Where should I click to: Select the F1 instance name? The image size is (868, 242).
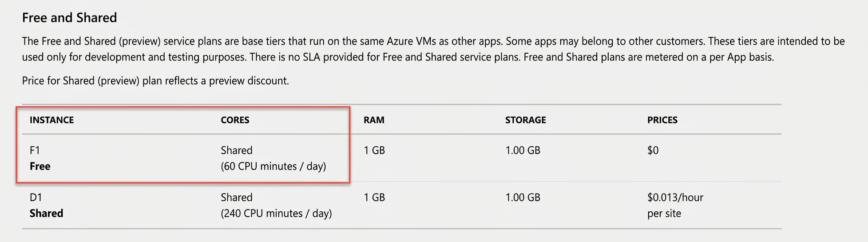point(35,150)
